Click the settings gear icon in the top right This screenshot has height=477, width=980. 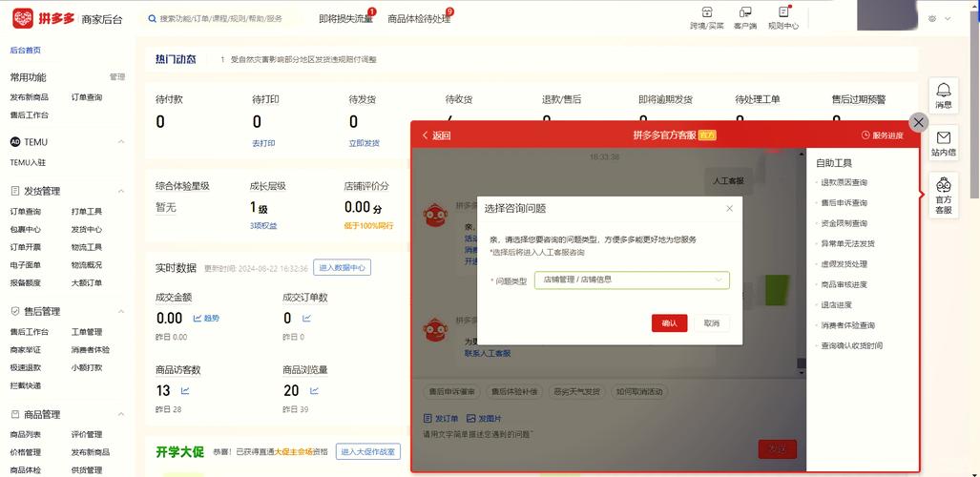(x=932, y=19)
